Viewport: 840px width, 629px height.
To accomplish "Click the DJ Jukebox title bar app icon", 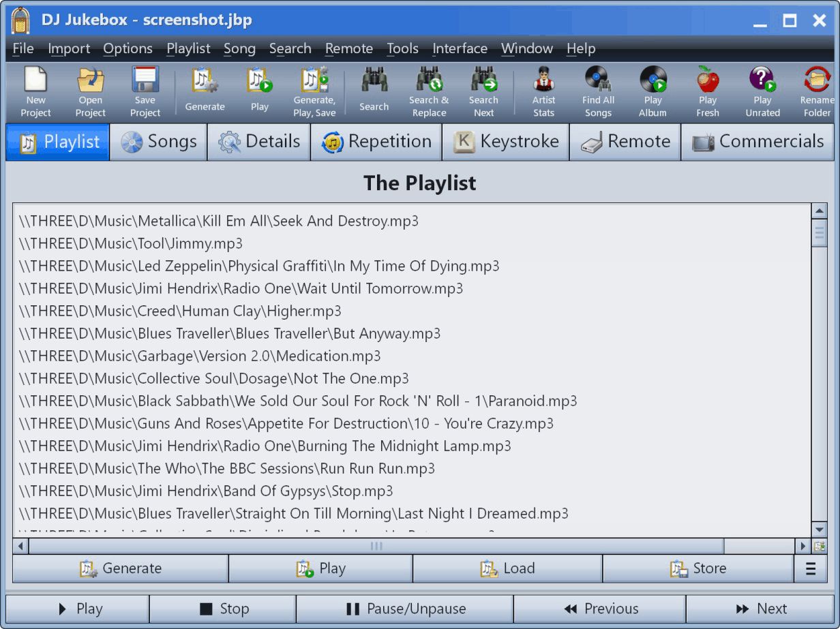I will pos(21,20).
